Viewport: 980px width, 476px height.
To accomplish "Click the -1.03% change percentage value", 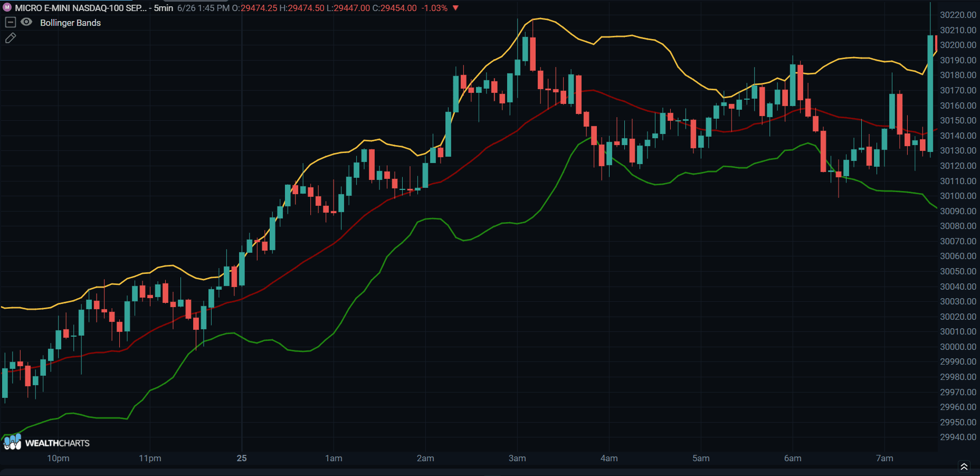I will (434, 8).
